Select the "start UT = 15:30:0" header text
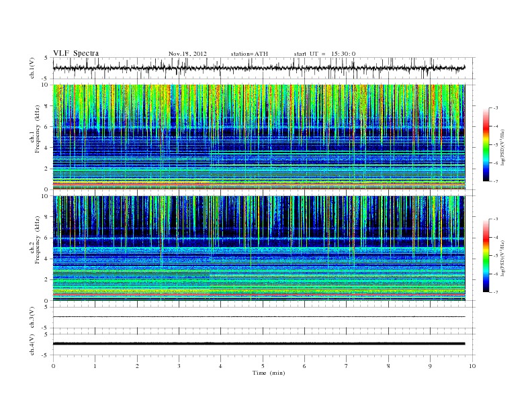532x411 pixels. (324, 54)
